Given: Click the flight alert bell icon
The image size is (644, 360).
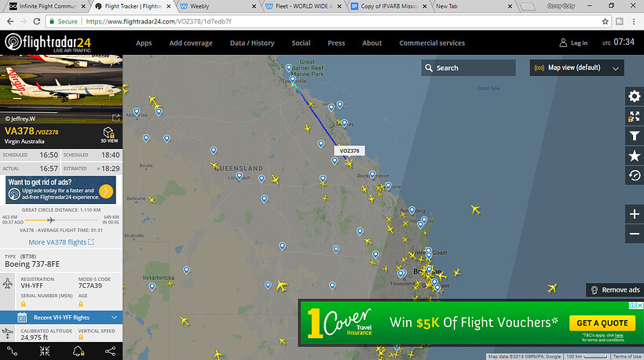Looking at the screenshot, I should pyautogui.click(x=78, y=351).
